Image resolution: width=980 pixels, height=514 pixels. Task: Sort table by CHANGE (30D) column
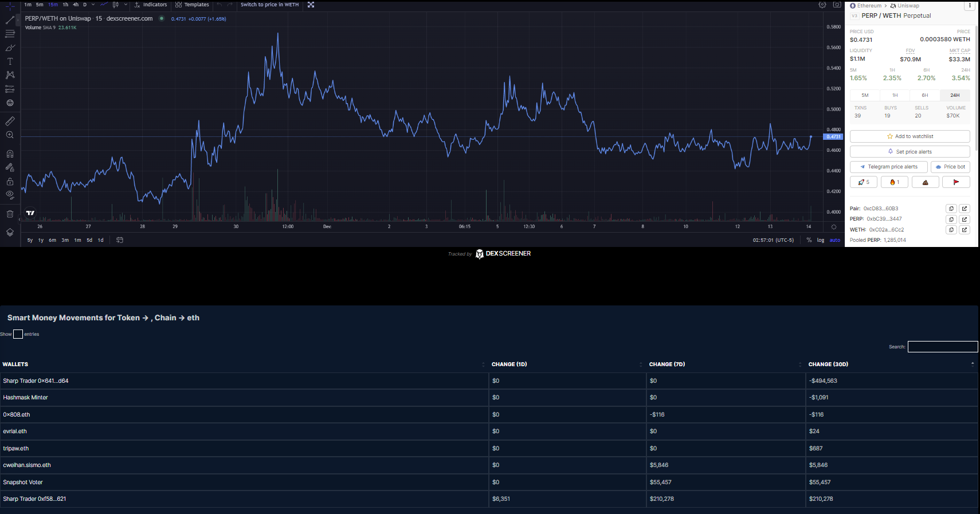tap(892, 364)
